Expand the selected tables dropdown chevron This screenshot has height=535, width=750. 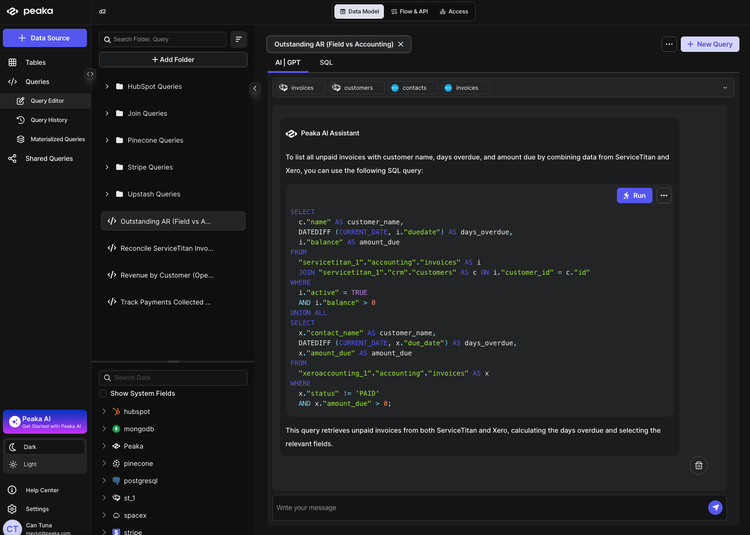(725, 88)
